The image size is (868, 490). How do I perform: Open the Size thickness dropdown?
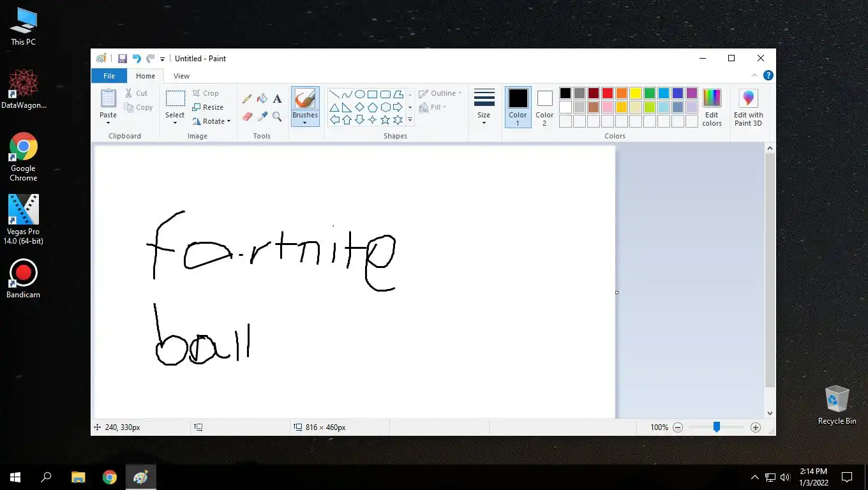coord(484,107)
